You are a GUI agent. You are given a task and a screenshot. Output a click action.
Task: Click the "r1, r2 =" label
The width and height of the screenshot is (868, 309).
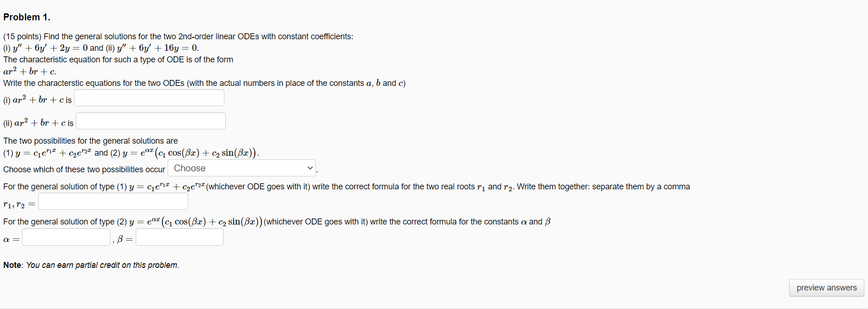coord(19,204)
